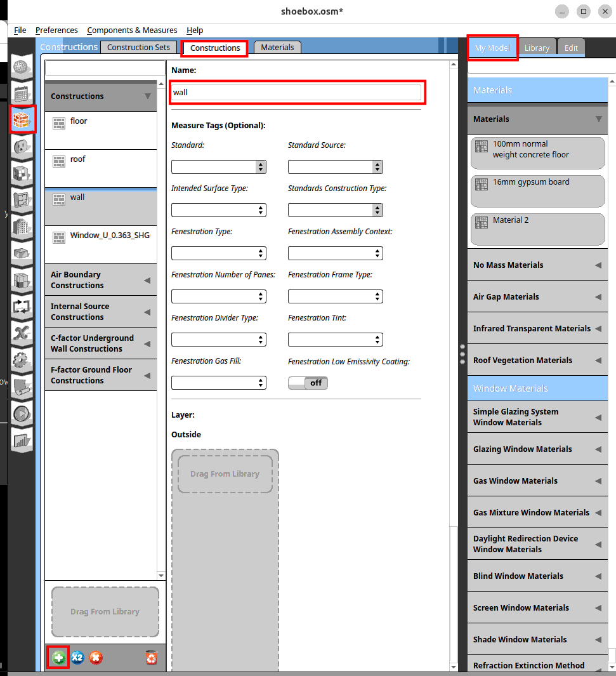This screenshot has height=676, width=616.
Task: Click the construction Name field containing wall
Action: [x=296, y=93]
